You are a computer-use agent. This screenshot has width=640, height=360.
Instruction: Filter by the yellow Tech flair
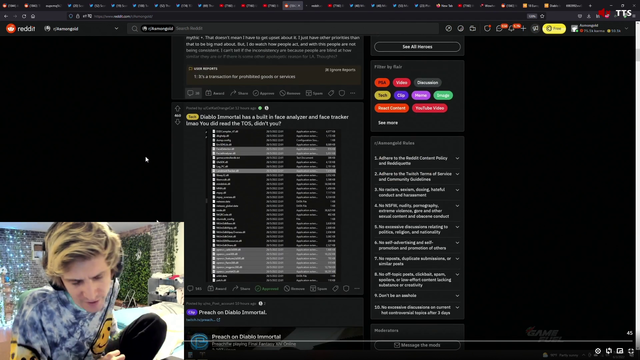coord(382,96)
